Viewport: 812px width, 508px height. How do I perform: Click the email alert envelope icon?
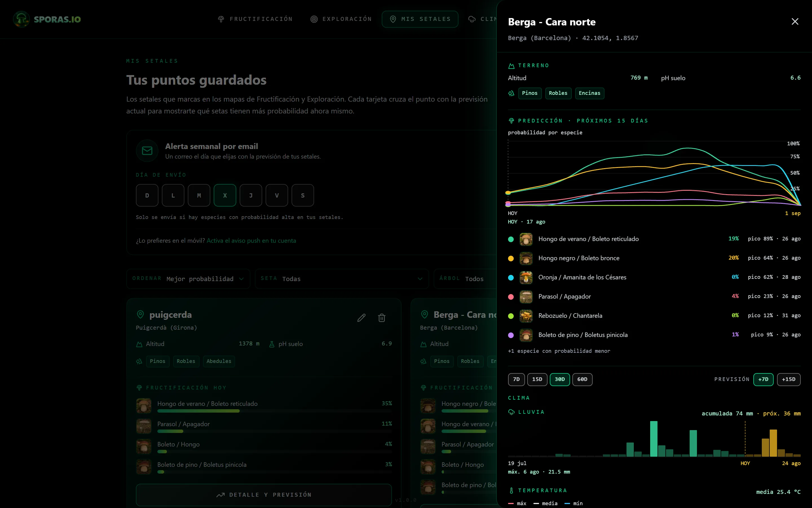(147, 150)
